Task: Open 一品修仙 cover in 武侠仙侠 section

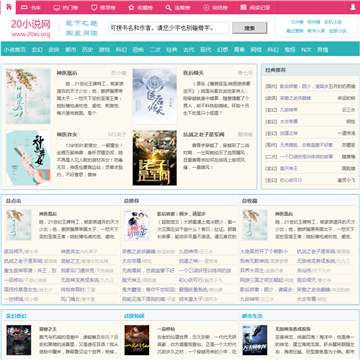Action: coord(137,340)
